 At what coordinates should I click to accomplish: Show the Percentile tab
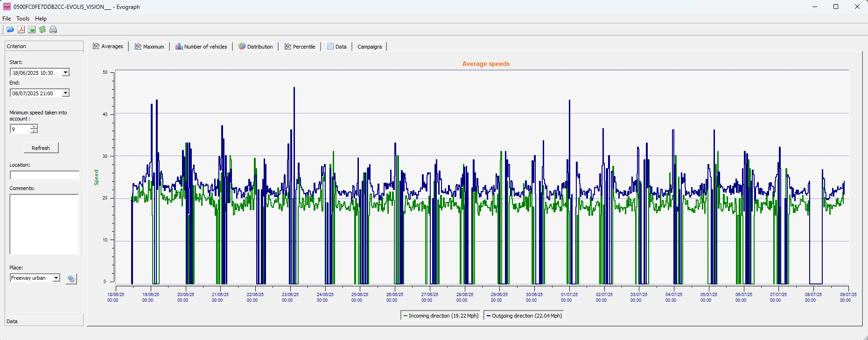(300, 47)
